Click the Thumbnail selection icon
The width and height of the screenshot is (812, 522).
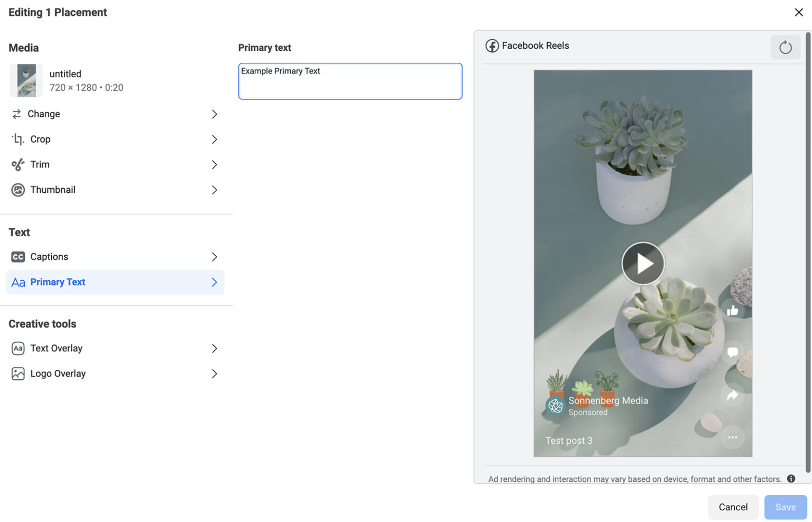tap(18, 190)
